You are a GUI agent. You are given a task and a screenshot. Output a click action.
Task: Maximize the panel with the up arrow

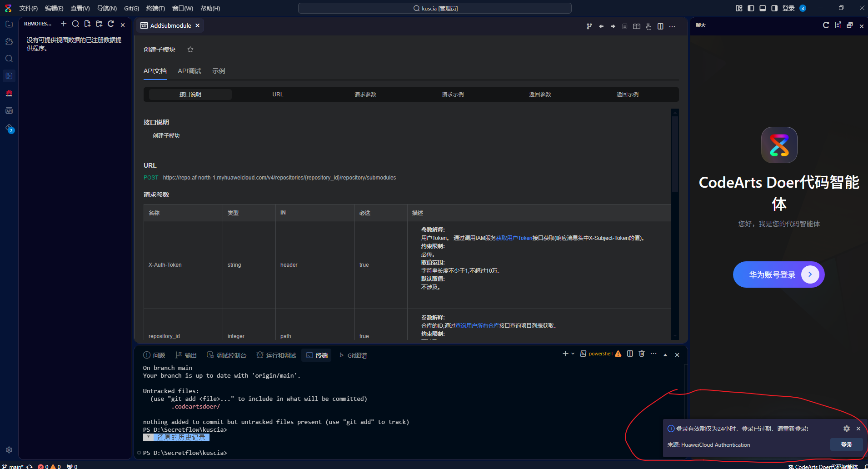click(x=665, y=354)
